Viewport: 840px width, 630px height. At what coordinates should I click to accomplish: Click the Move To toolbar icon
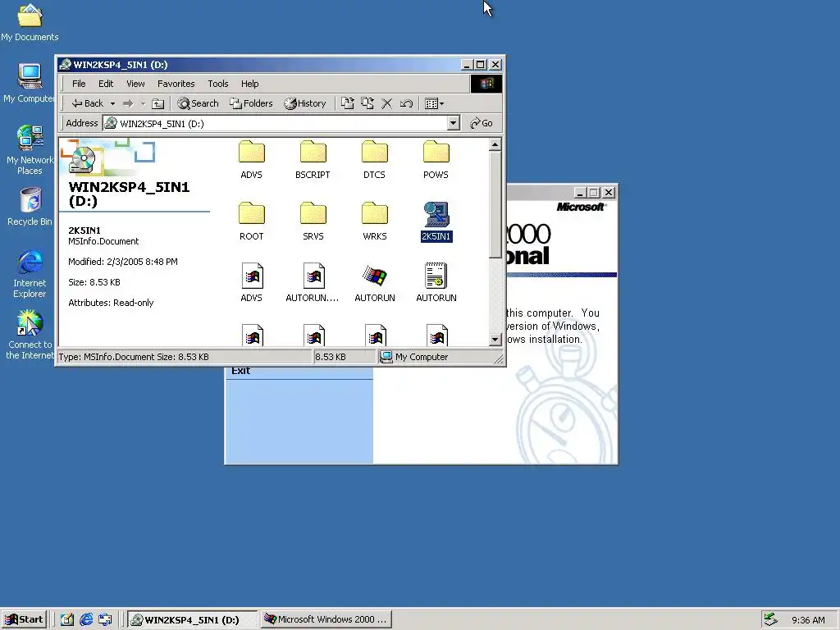pyautogui.click(x=347, y=103)
